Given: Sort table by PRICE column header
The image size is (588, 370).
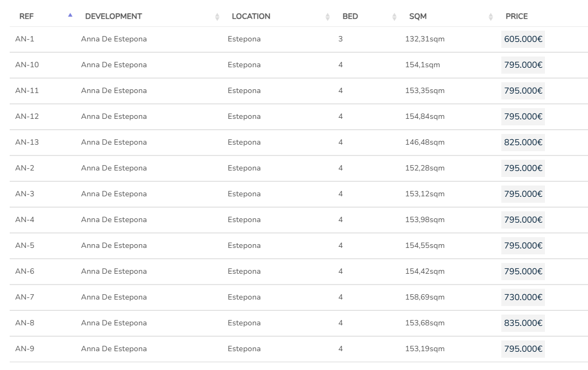Looking at the screenshot, I should click(516, 17).
